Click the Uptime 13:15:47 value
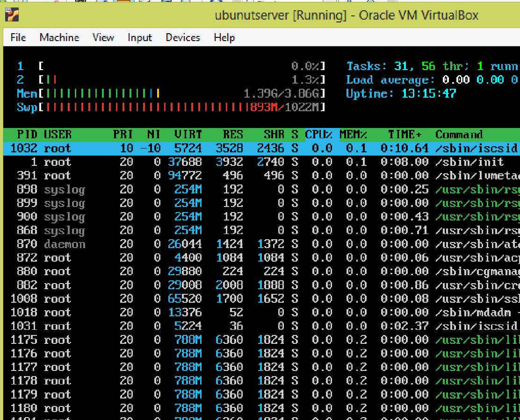The height and width of the screenshot is (420, 520). point(429,93)
